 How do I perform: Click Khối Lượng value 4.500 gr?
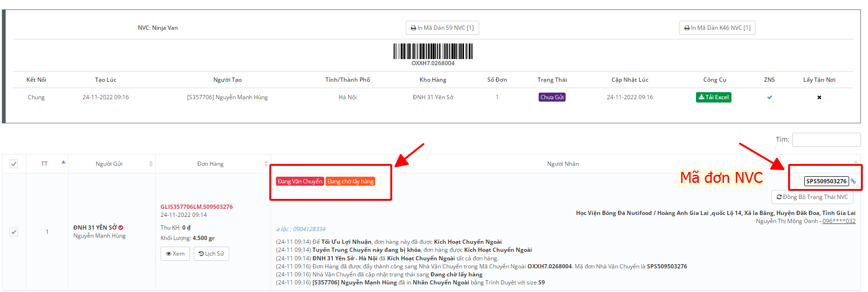click(204, 238)
